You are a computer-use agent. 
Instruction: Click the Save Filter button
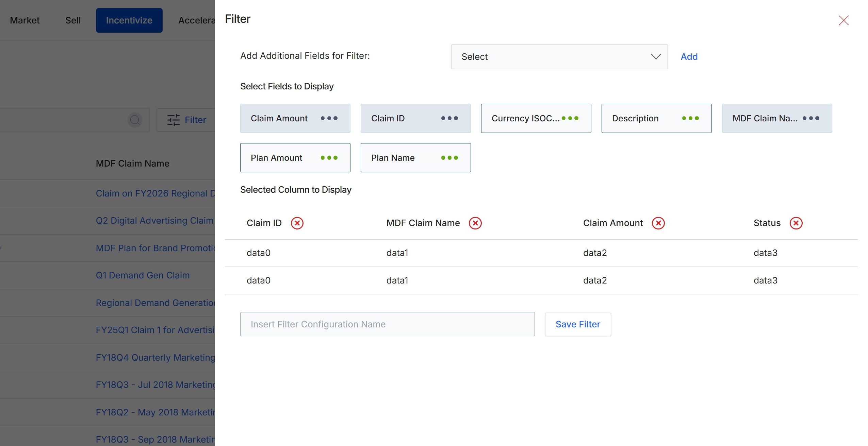[578, 324]
